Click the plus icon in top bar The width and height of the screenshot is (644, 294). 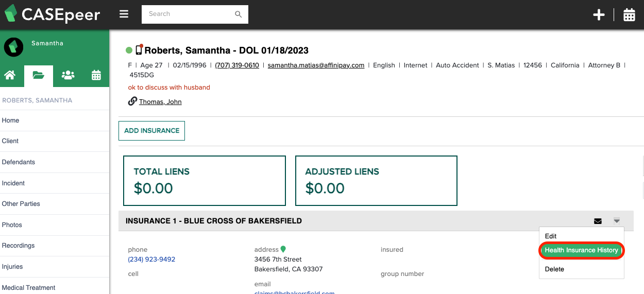tap(599, 15)
